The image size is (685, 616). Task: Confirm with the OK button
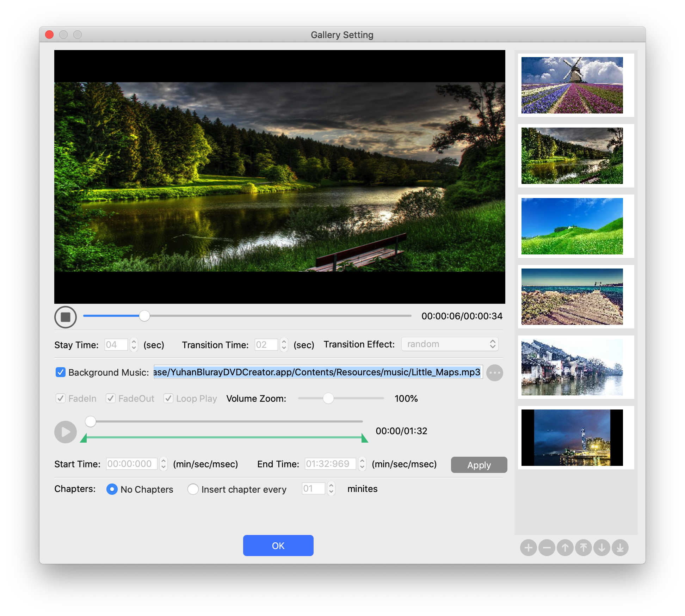(278, 546)
